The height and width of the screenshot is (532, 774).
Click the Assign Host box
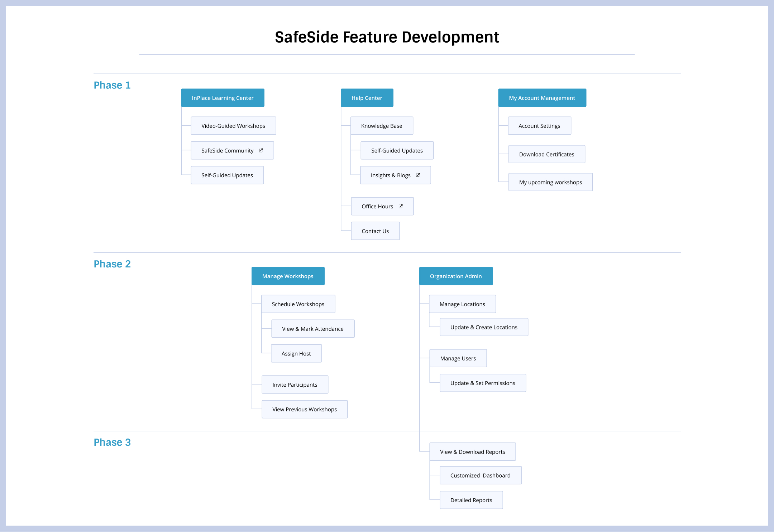[296, 353]
